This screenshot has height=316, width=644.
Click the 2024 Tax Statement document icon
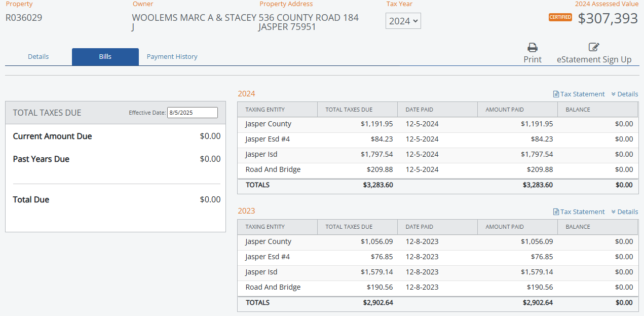pos(556,94)
